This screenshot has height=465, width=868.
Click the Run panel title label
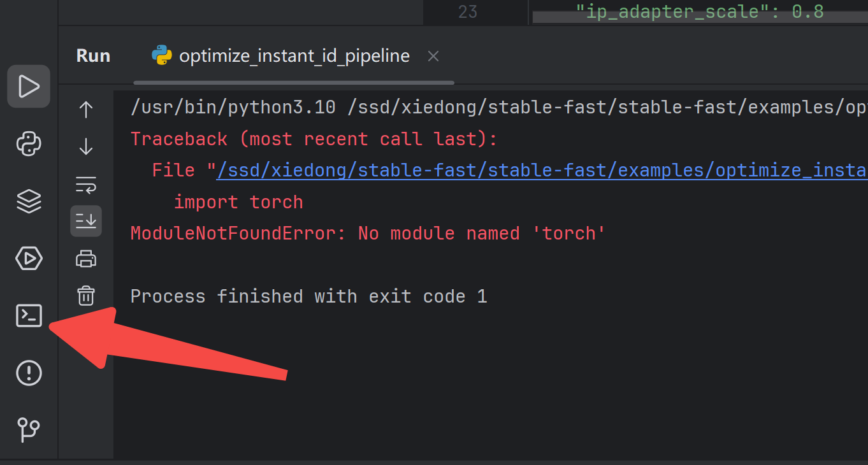[93, 56]
